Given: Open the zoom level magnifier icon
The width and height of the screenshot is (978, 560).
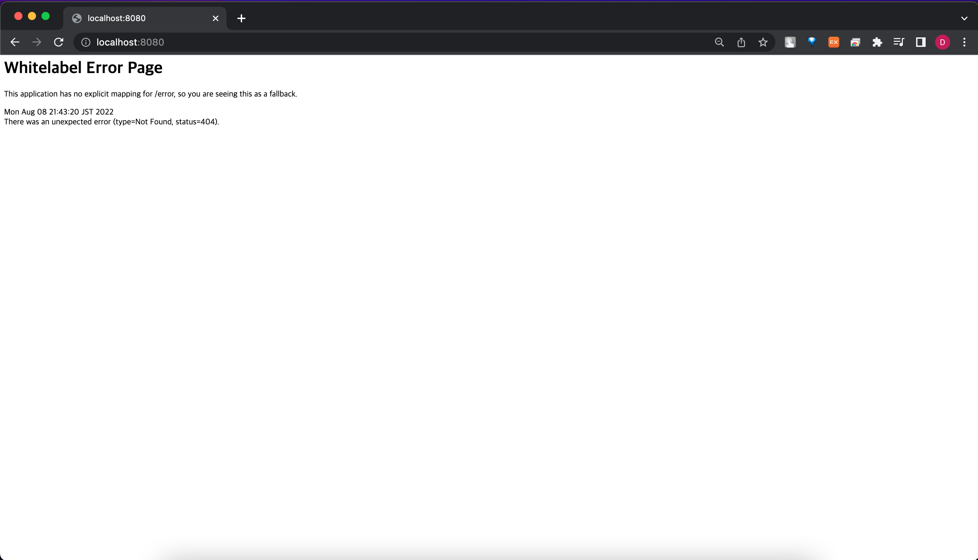Looking at the screenshot, I should pyautogui.click(x=719, y=42).
